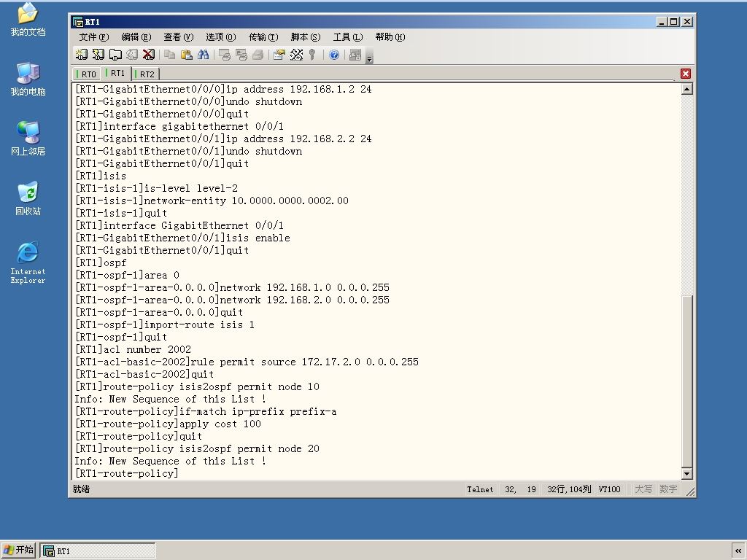Click the Copy toolbar icon
This screenshot has width=747, height=560.
tap(169, 55)
